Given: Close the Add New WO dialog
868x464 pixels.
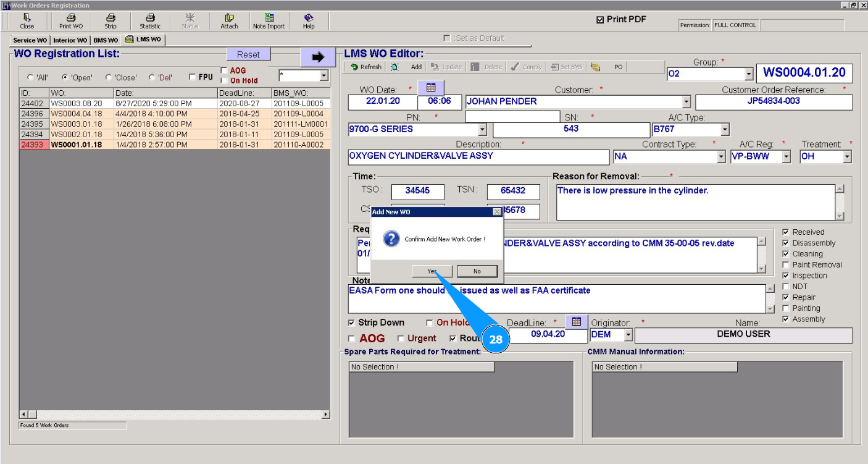Looking at the screenshot, I should pos(497,211).
